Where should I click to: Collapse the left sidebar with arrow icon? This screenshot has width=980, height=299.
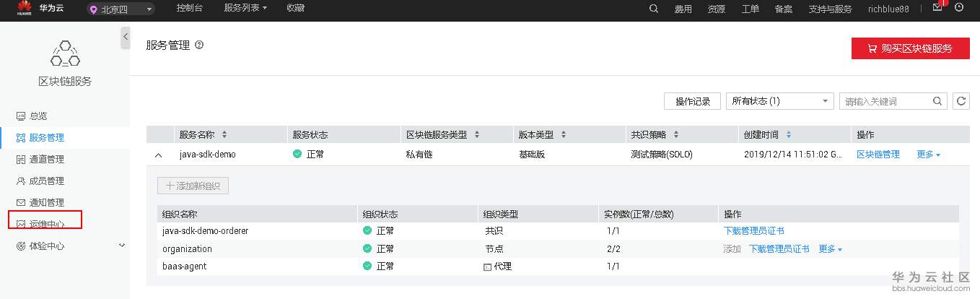pos(125,36)
